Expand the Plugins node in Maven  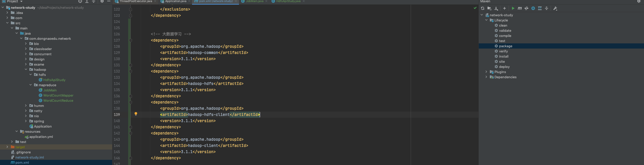[x=486, y=72]
